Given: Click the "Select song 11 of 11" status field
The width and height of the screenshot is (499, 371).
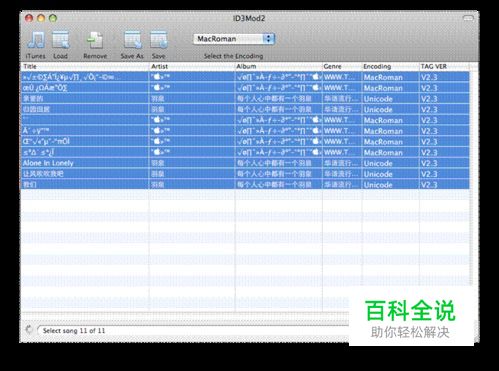Looking at the screenshot, I should 193,330.
